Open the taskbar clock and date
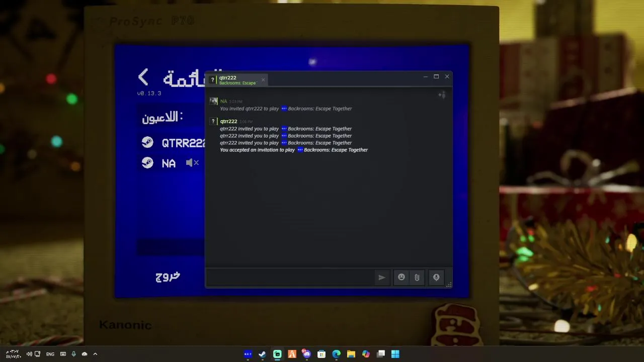The image size is (644, 362). coord(13,354)
